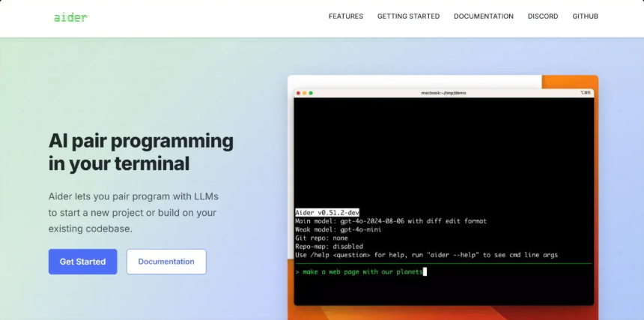Go to Getting Started in navigation bar
Screen dimensions: 644x320
[x=408, y=16]
